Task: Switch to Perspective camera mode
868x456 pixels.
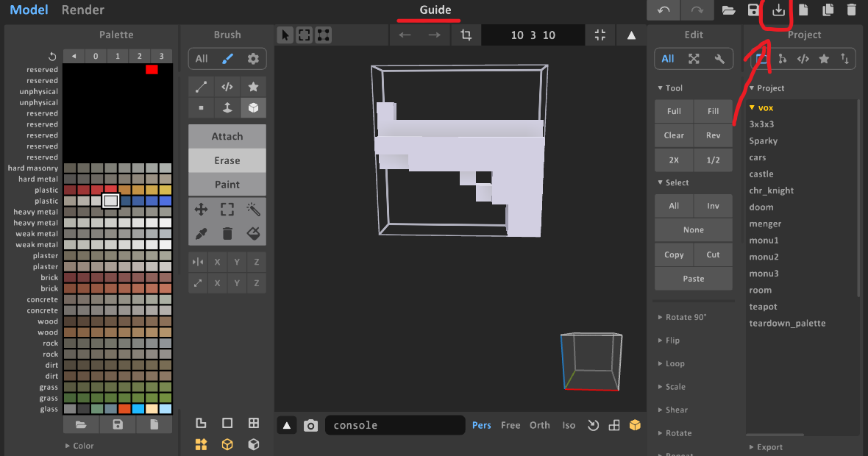Action: (x=482, y=425)
